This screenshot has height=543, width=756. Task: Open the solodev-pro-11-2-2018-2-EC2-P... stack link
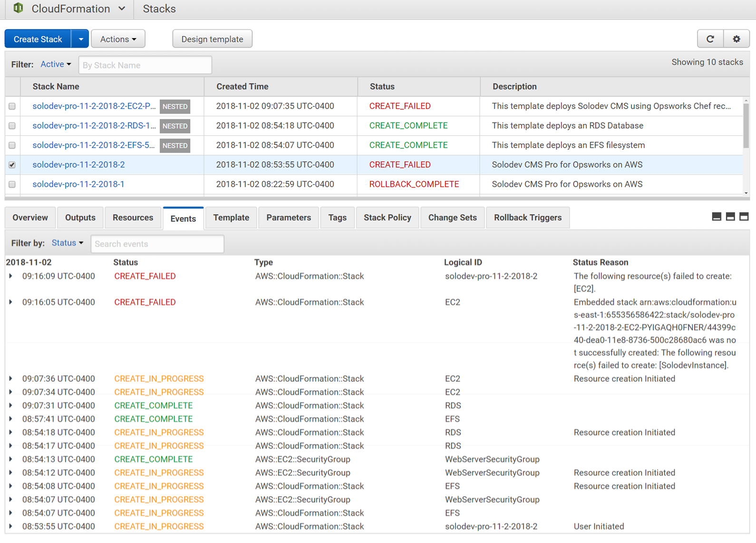click(x=94, y=106)
